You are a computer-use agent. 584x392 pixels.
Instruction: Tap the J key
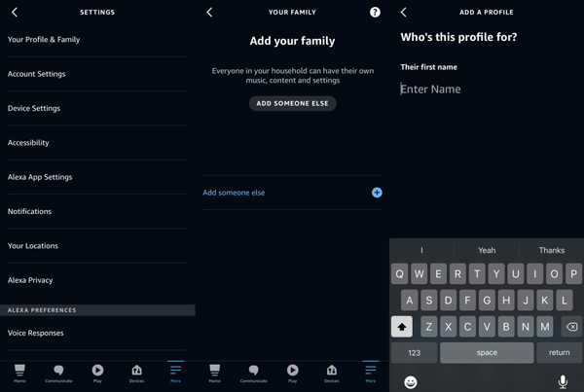tap(526, 300)
